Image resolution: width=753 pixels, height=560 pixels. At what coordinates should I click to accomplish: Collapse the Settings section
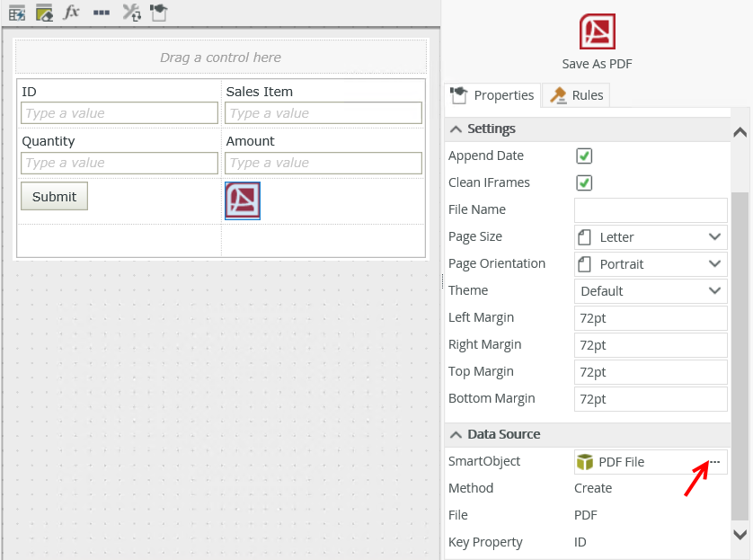456,129
